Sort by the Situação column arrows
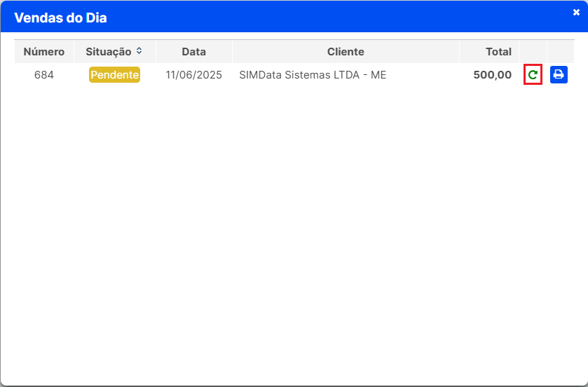Viewport: 588px width, 387px height. point(139,50)
